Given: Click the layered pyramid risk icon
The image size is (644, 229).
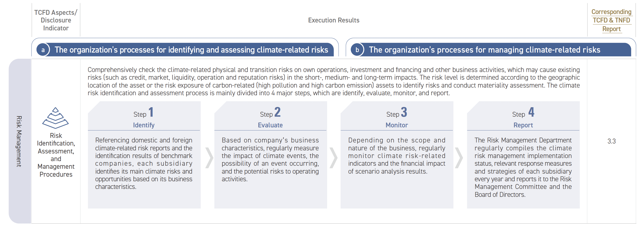Looking at the screenshot, I should click(x=55, y=118).
